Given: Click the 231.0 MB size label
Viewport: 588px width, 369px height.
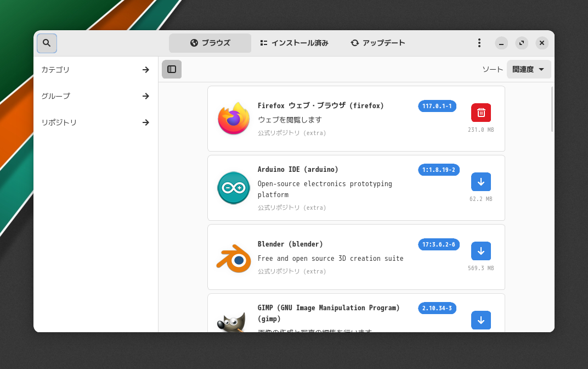Looking at the screenshot, I should click(480, 130).
